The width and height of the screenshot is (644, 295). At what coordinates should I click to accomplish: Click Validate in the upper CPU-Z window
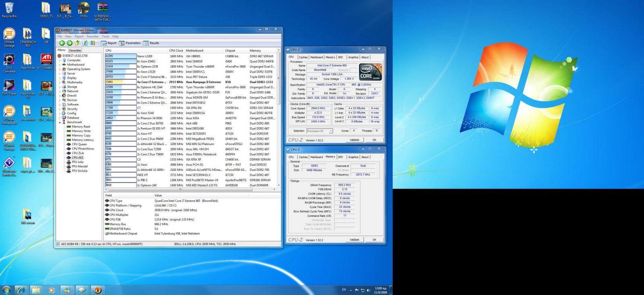pyautogui.click(x=354, y=140)
